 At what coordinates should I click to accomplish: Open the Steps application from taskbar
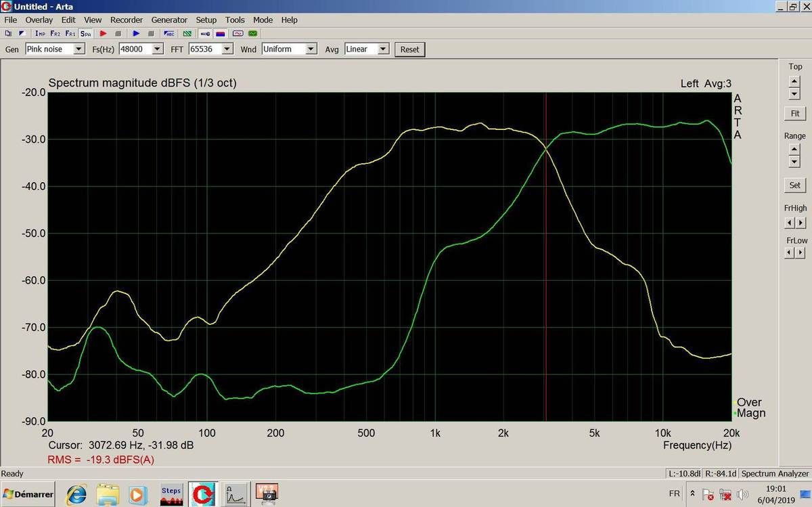[171, 494]
